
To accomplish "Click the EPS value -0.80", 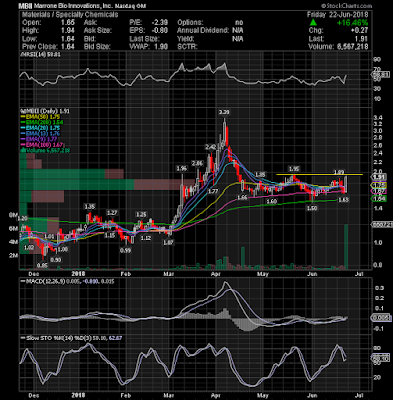I will tap(159, 30).
